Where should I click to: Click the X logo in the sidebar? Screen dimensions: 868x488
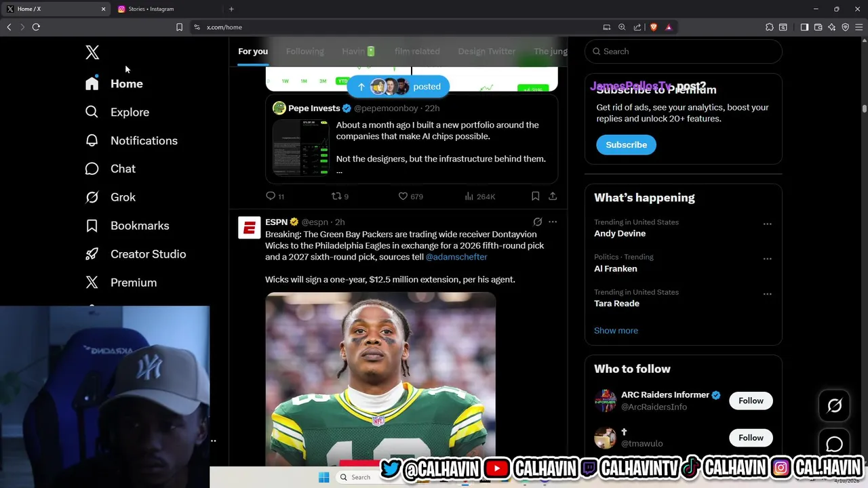point(92,52)
